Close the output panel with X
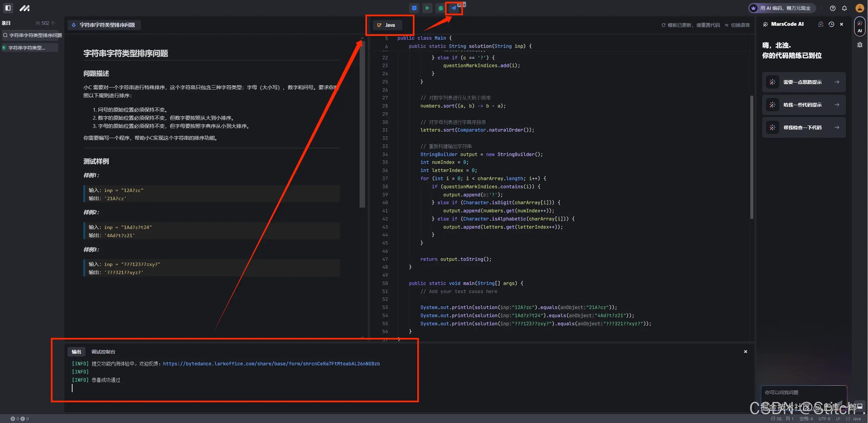The width and height of the screenshot is (868, 423). (x=745, y=352)
